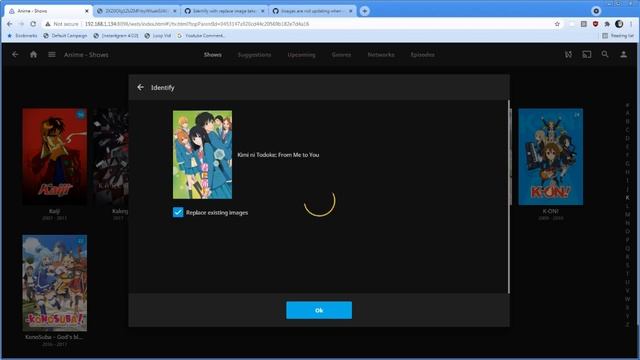Switch to the Episodes tab

click(422, 55)
